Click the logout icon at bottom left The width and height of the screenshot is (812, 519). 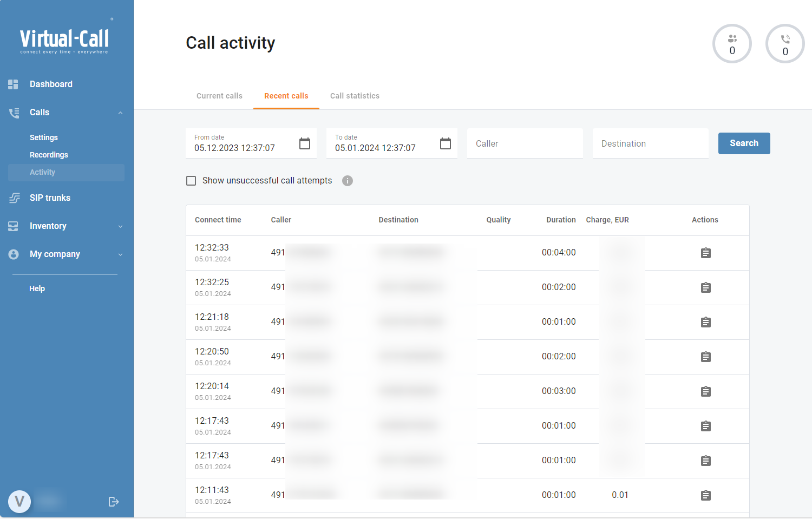pyautogui.click(x=114, y=501)
